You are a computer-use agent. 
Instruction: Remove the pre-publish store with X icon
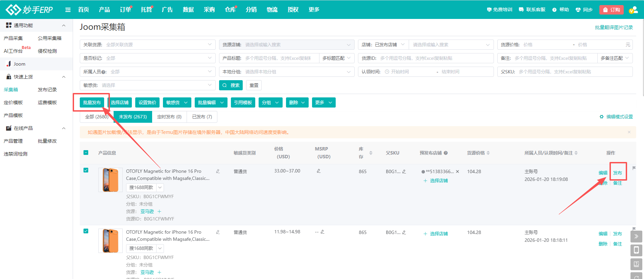[457, 171]
